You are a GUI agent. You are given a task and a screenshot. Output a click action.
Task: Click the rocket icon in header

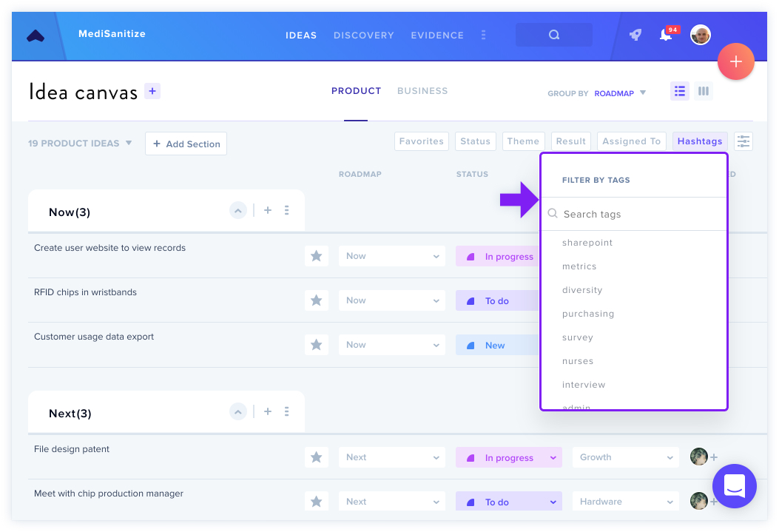635,35
